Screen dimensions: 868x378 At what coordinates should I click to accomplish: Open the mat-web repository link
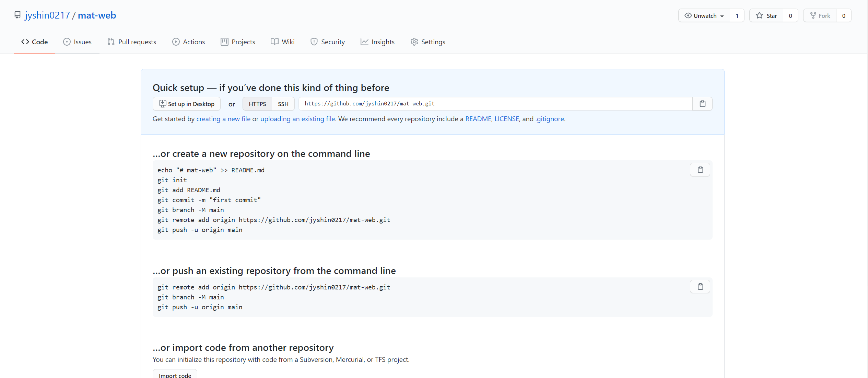pyautogui.click(x=97, y=15)
